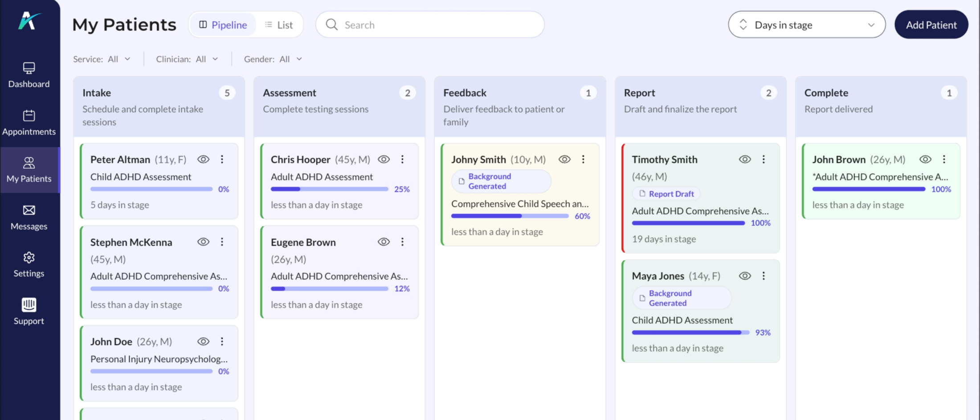Click the document icon in Report Draft tag
This screenshot has width=980, height=420.
tap(642, 194)
